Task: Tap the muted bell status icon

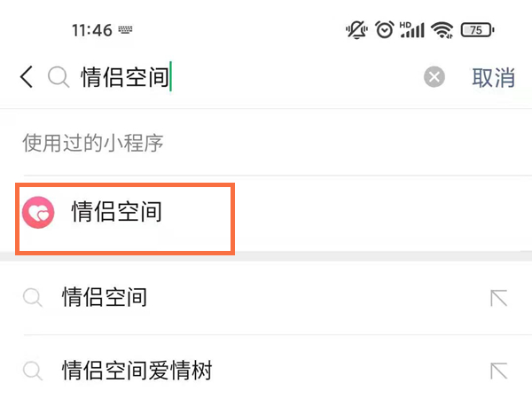Action: point(356,30)
